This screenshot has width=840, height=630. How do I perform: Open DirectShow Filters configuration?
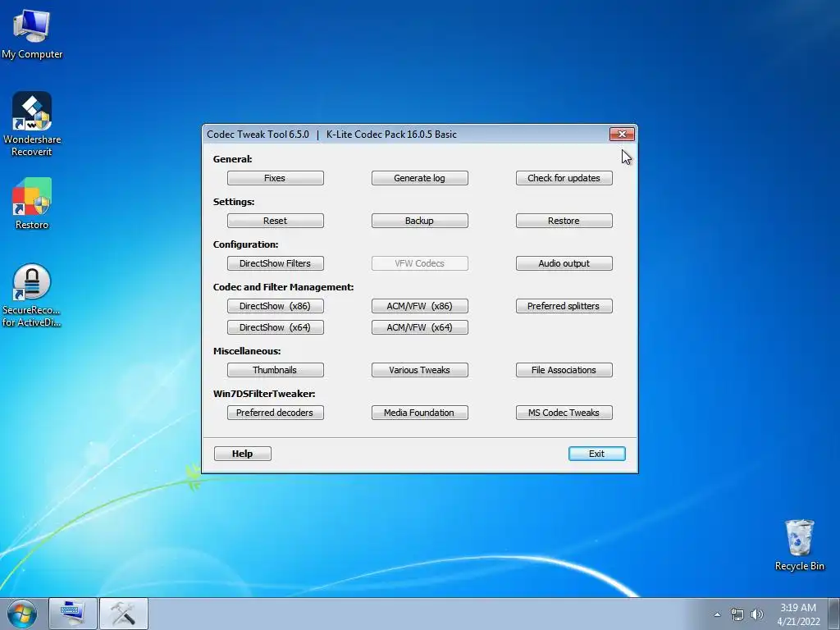[x=276, y=263]
